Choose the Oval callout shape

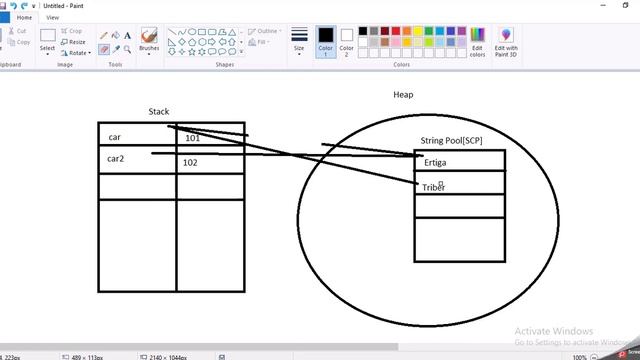coord(222,52)
